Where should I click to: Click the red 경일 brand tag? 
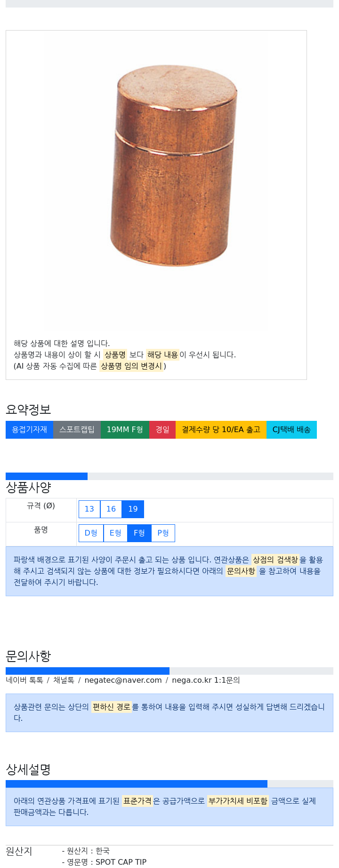162,429
